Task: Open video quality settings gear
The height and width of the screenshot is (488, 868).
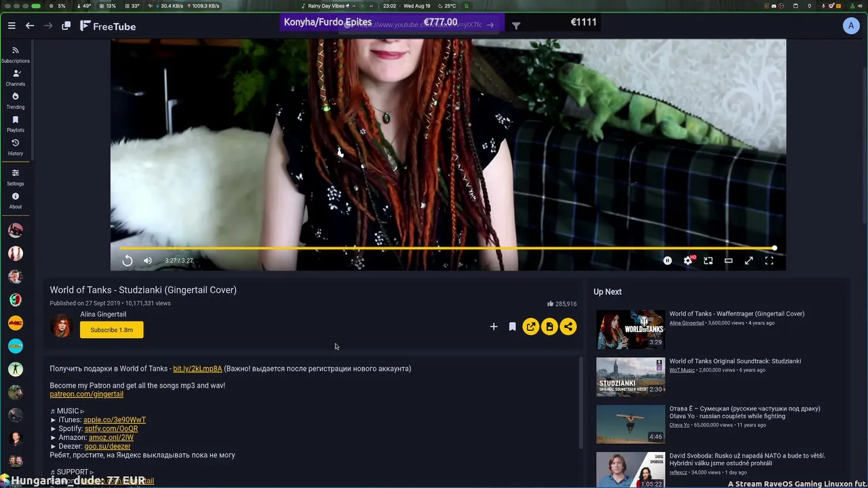Action: pos(688,260)
